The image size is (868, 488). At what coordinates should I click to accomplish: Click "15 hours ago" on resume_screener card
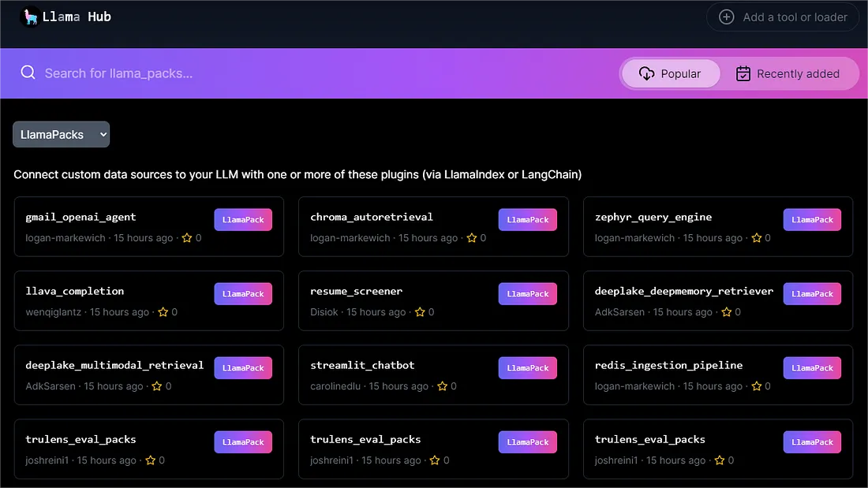tap(376, 312)
